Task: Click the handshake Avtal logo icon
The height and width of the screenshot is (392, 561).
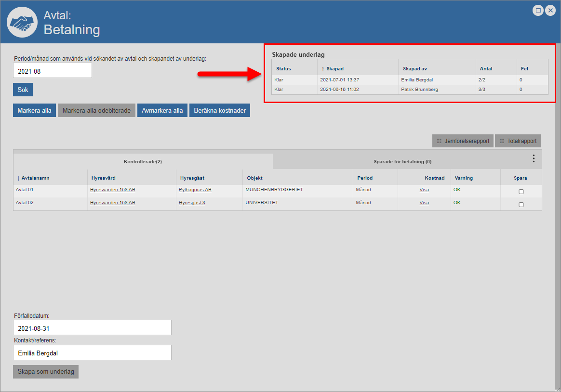Action: coord(22,23)
